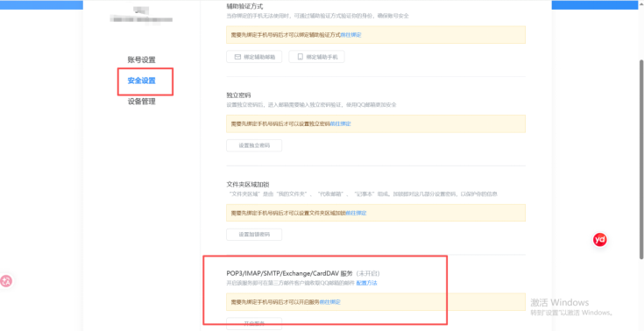The width and height of the screenshot is (644, 331).
Task: Click the envelope icon on 绑定辅助邮箱
Action: tap(237, 57)
